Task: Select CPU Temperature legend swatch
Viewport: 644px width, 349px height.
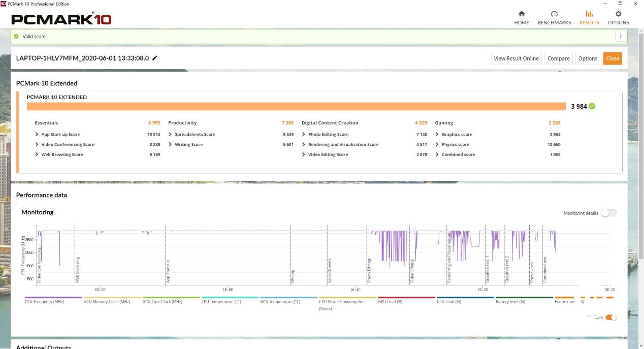Action: (230, 298)
